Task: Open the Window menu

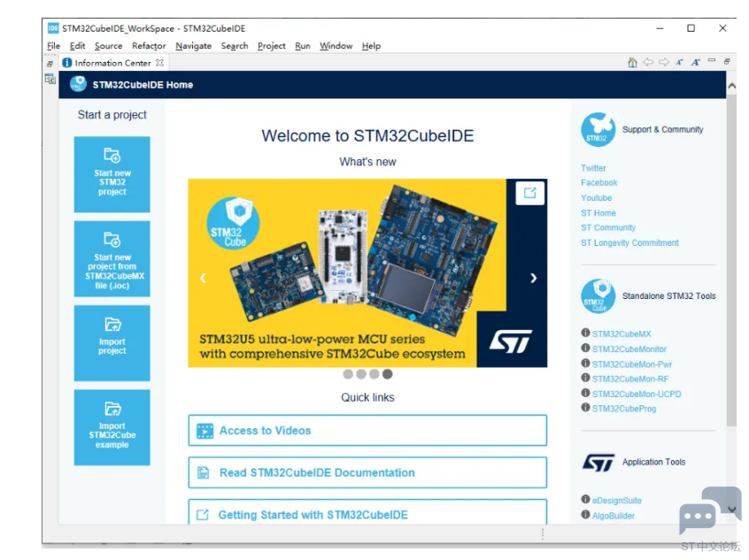Action: click(x=336, y=46)
